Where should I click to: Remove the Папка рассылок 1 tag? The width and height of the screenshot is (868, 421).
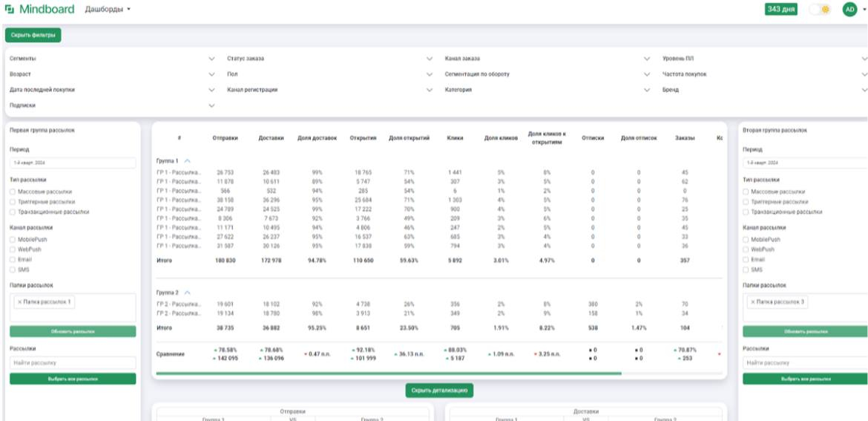pos(19,302)
